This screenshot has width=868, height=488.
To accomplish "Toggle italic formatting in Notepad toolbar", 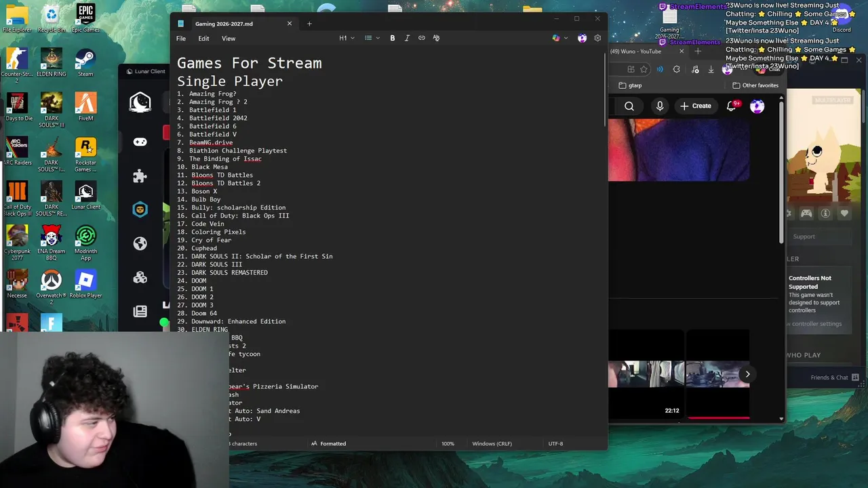I will pyautogui.click(x=407, y=38).
